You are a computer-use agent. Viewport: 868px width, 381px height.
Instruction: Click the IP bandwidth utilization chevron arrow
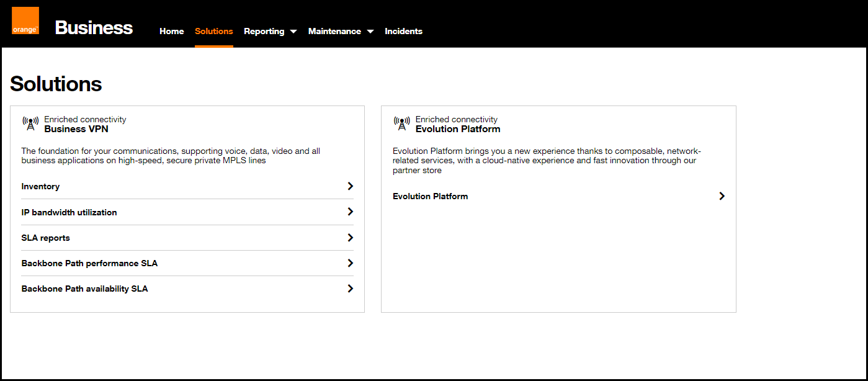[351, 212]
